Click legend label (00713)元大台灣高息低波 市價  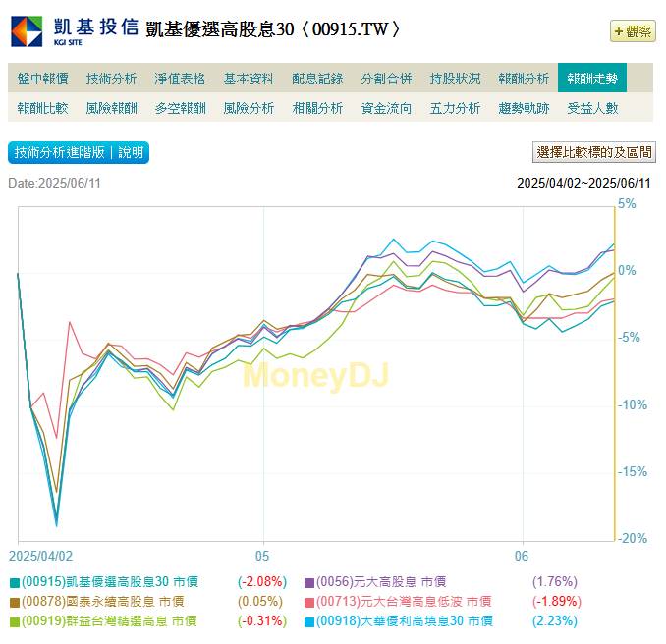[x=404, y=602]
